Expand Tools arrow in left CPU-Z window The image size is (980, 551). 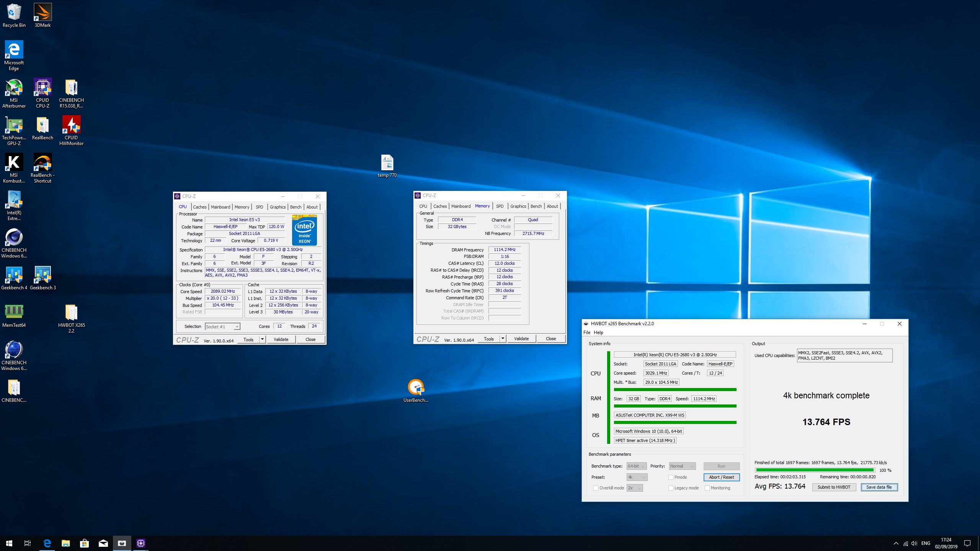point(262,339)
